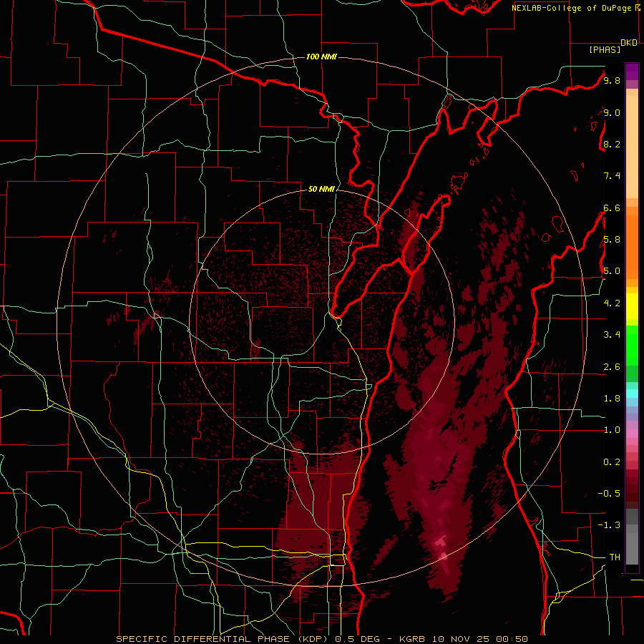Click the bright yellow color bar segment
The height and width of the screenshot is (644, 644).
coord(632,306)
